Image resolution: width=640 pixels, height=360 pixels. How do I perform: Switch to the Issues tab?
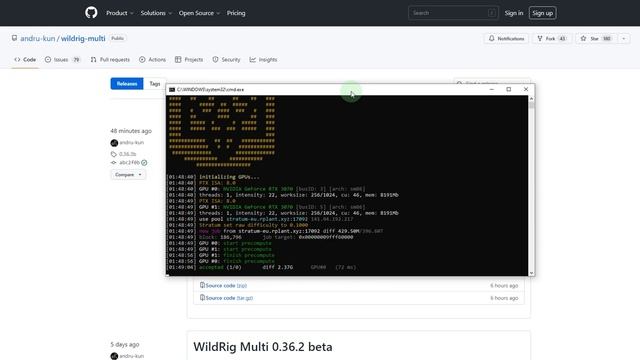point(62,60)
